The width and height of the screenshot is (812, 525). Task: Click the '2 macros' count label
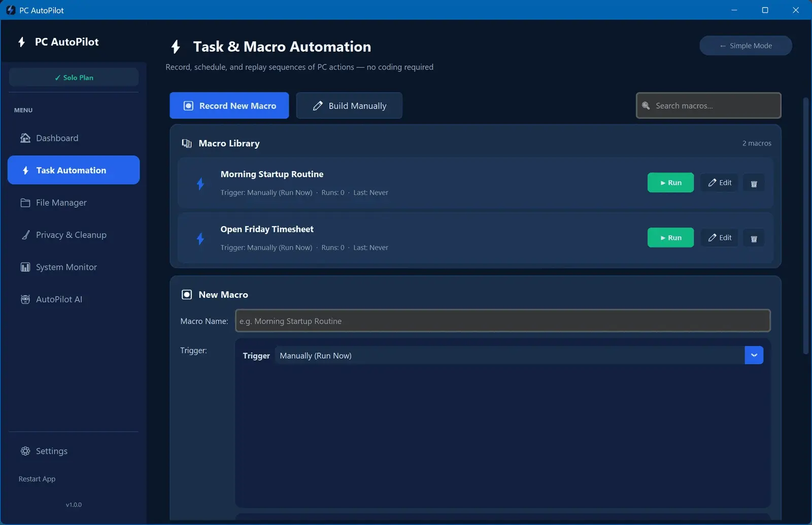[x=757, y=144]
